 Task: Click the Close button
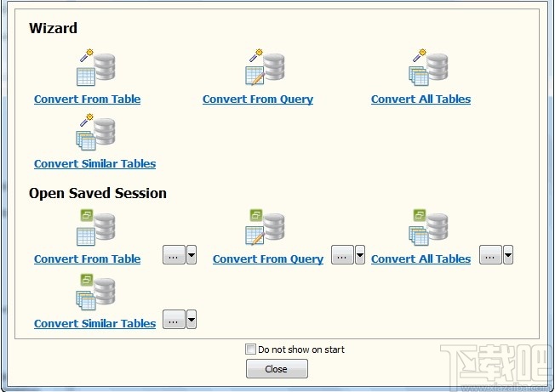point(277,369)
